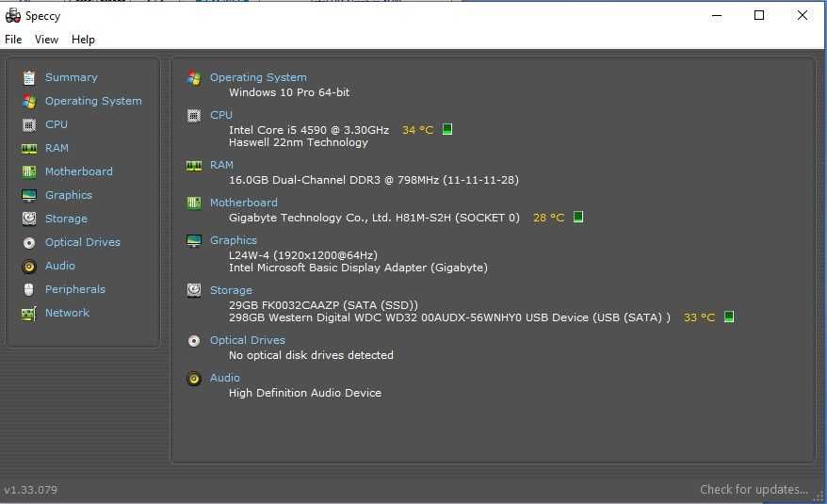Select RAM in the sidebar
Screen dimensions: 827x504
click(x=57, y=148)
